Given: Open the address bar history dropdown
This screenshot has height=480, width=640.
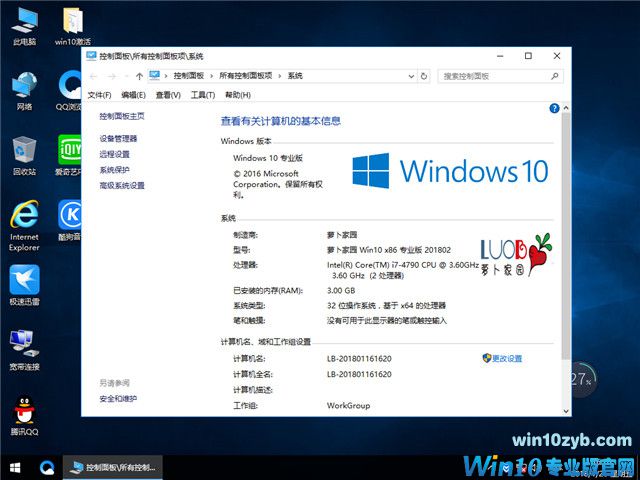Looking at the screenshot, I should pos(411,76).
